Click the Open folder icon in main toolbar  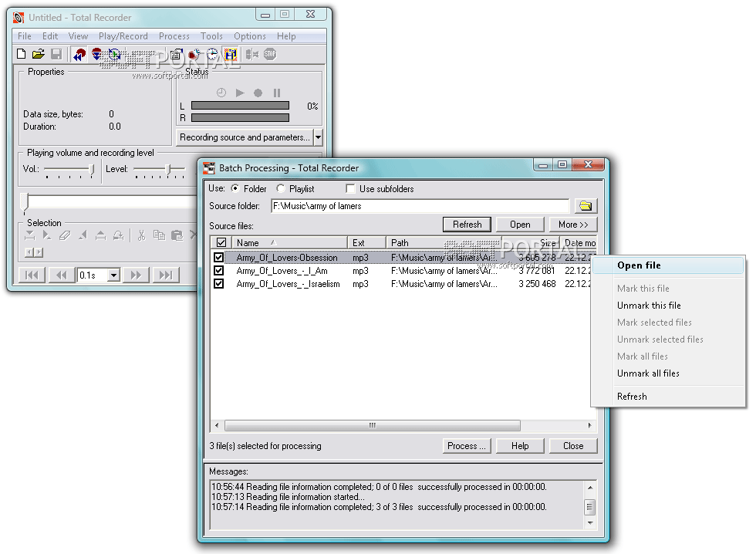(39, 54)
